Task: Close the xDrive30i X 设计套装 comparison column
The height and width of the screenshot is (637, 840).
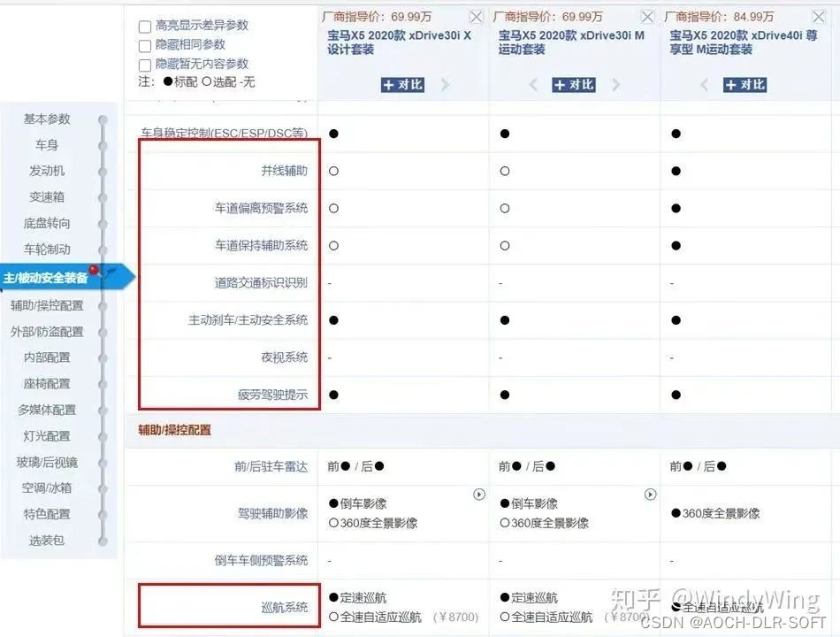Action: (x=476, y=15)
